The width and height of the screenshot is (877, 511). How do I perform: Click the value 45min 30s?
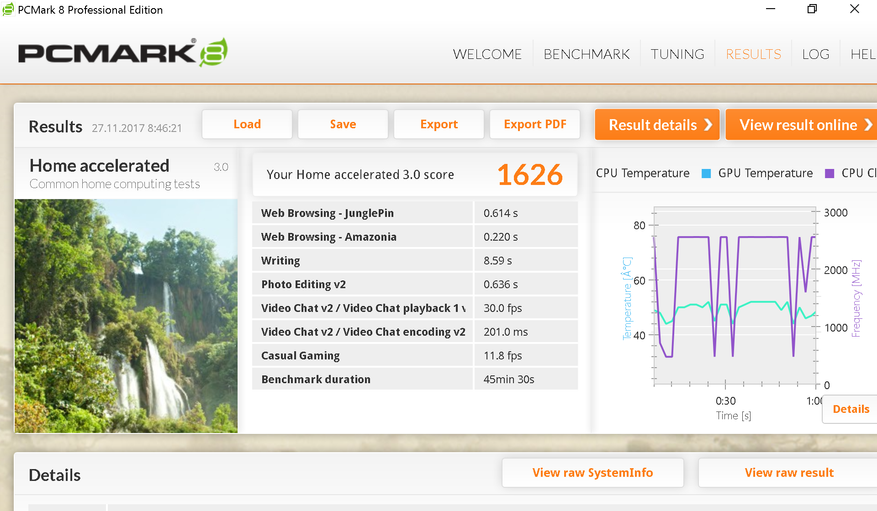[509, 380]
